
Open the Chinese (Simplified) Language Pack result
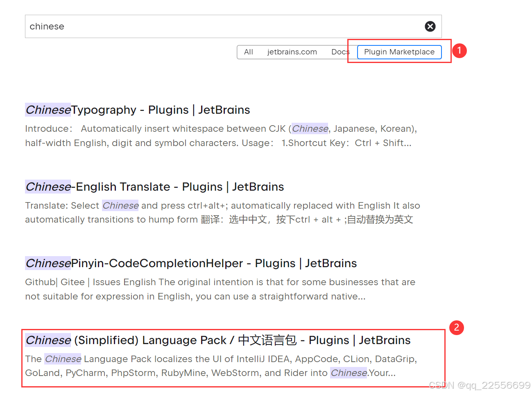tap(218, 340)
